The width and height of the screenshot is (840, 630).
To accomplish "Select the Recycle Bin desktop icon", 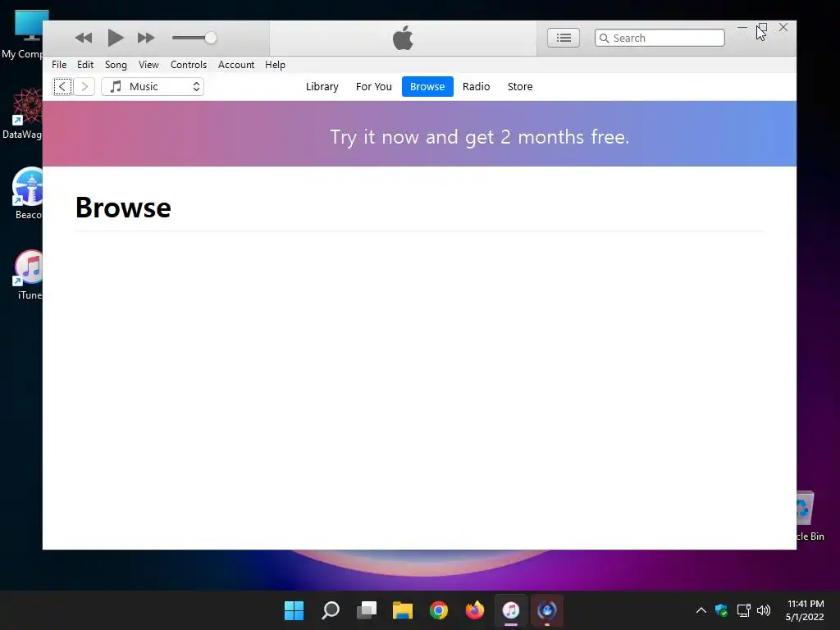I will pos(810,516).
